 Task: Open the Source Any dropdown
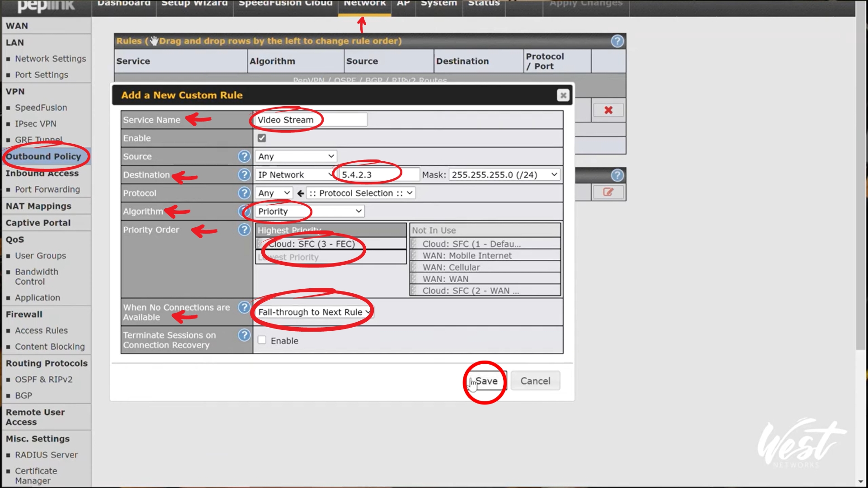[x=296, y=156]
